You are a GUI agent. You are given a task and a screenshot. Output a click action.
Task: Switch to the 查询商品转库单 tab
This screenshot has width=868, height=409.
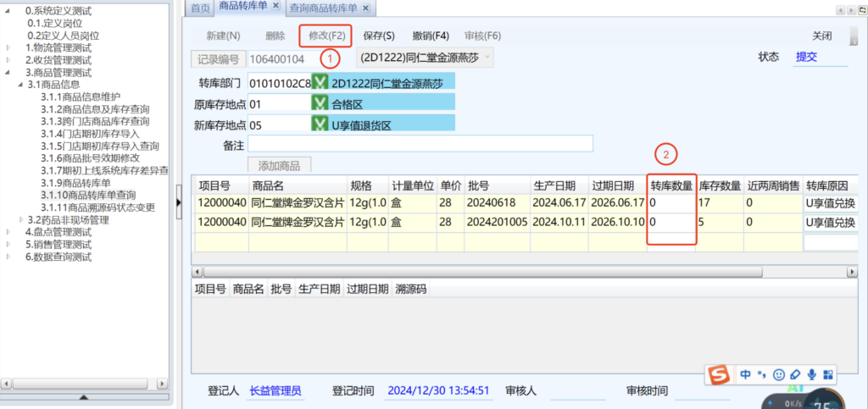(x=323, y=8)
